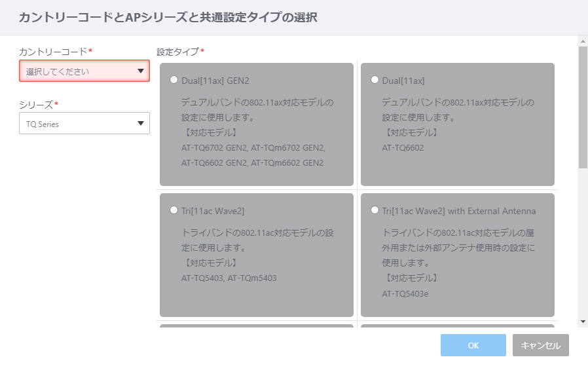This screenshot has height=372, width=588.
Task: Click the scrollbar up arrow
Action: point(583,41)
